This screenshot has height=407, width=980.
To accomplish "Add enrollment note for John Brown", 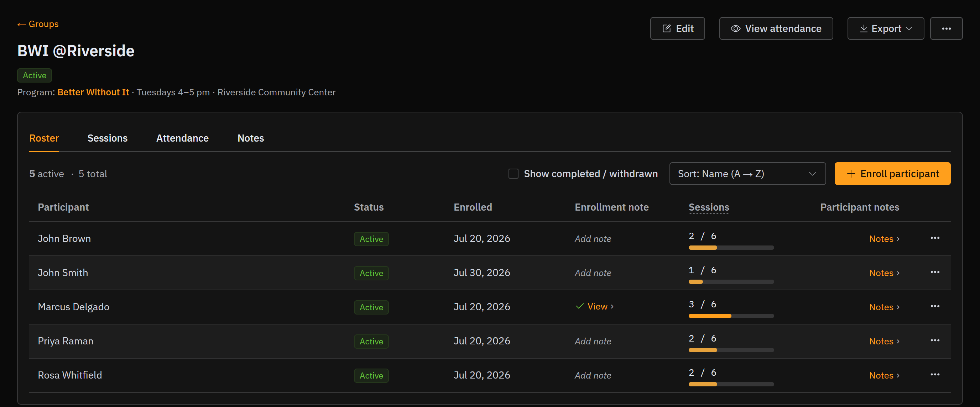I will 593,239.
